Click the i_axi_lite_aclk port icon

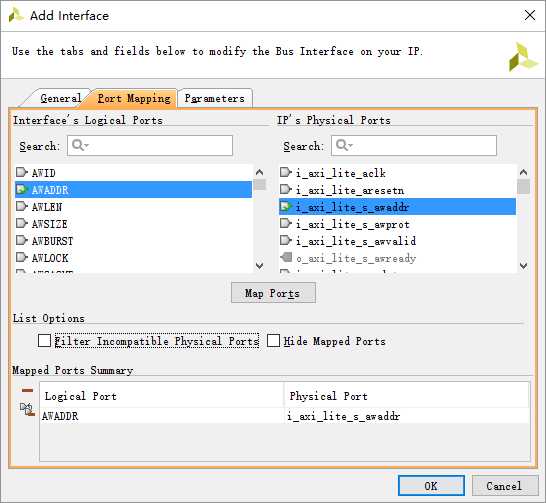[x=286, y=172]
